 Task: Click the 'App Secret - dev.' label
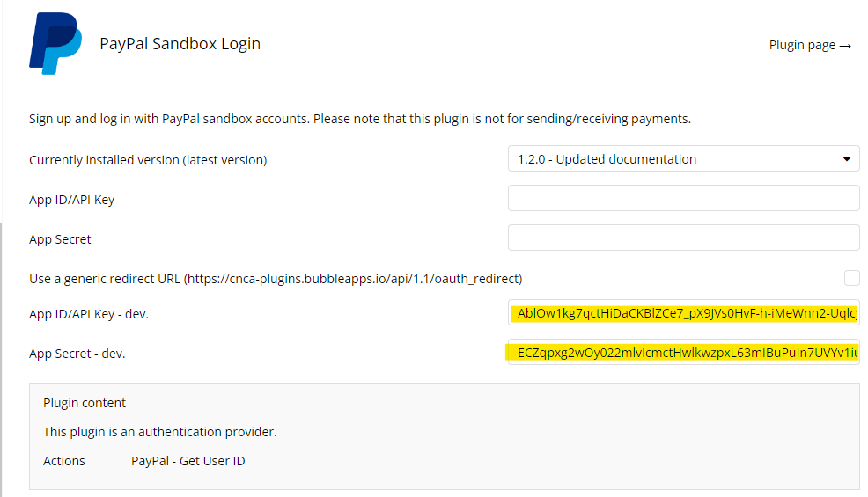[77, 354]
